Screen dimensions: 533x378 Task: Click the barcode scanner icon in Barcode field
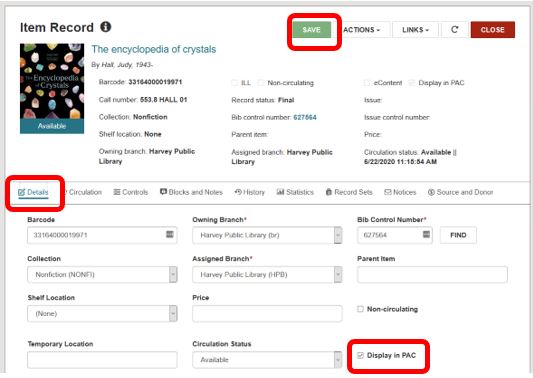(170, 234)
